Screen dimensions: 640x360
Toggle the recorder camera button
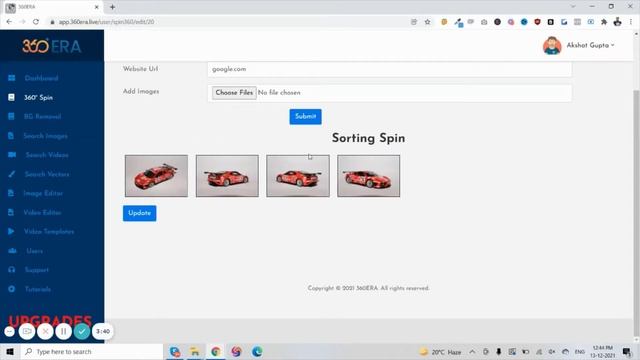point(27,331)
